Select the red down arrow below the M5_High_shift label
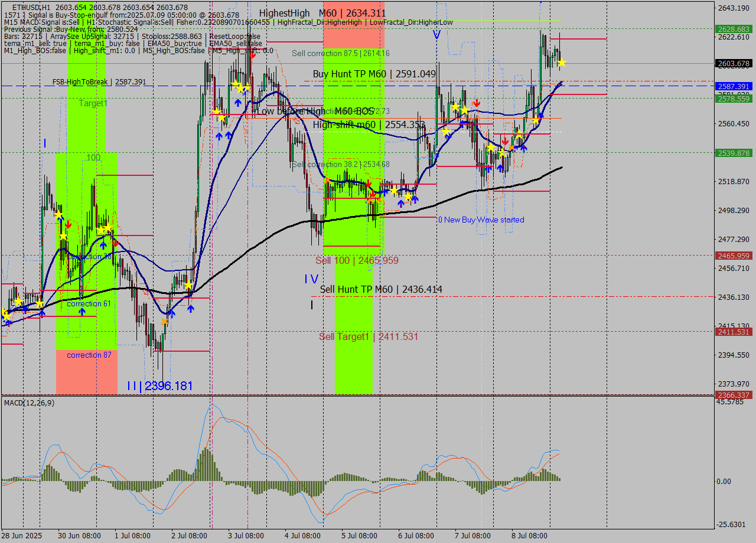Viewport: 756px width, 543px height. click(253, 55)
